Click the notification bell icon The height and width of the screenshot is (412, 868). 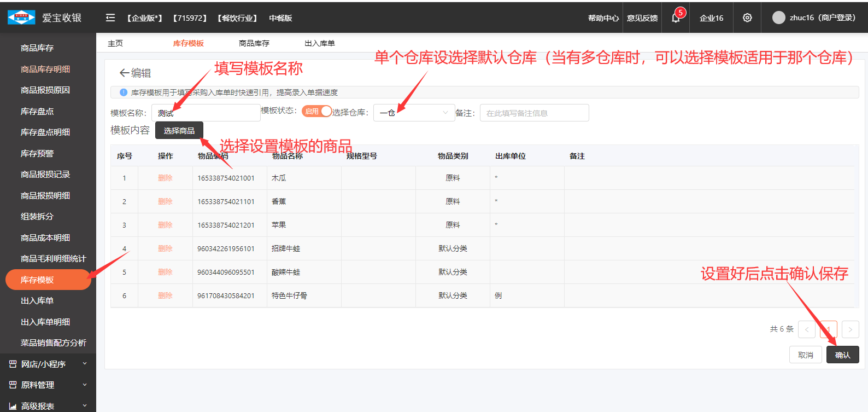click(676, 18)
